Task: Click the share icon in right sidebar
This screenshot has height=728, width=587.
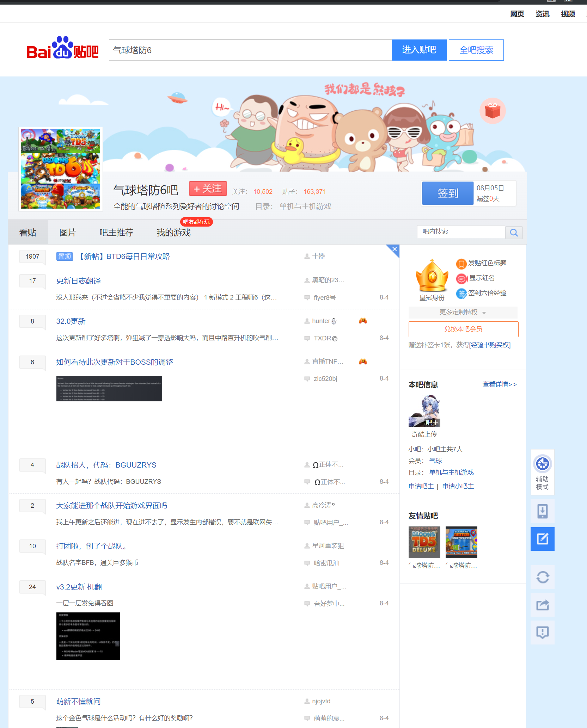Action: pyautogui.click(x=542, y=605)
